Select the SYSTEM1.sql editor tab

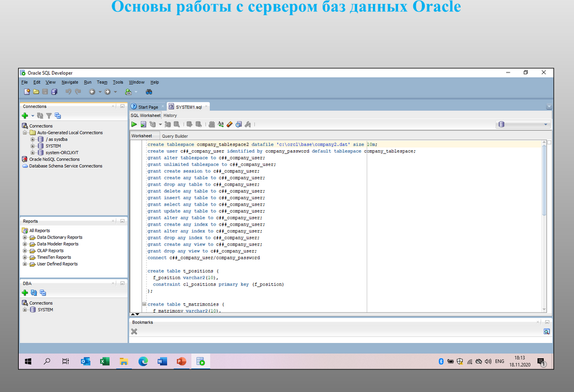point(189,107)
